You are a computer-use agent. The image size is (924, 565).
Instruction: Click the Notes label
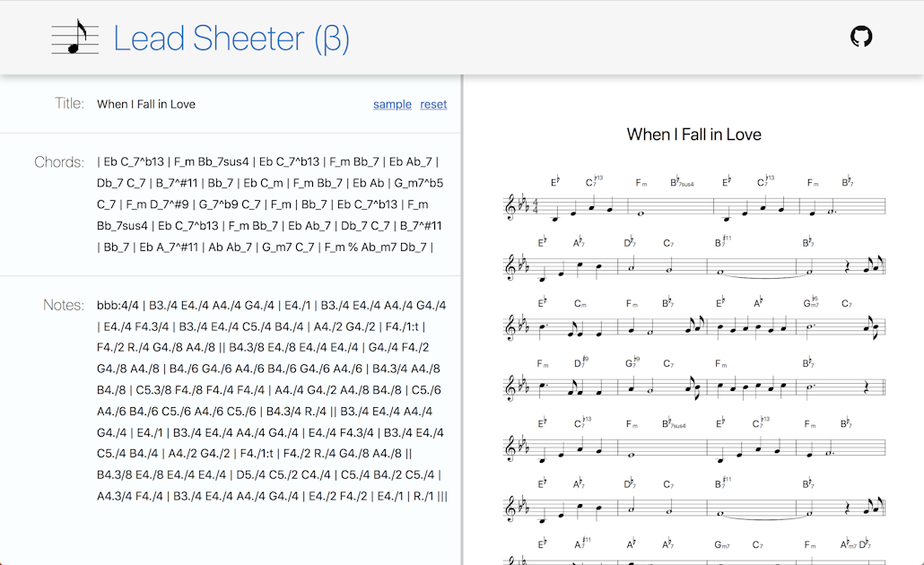(x=64, y=305)
